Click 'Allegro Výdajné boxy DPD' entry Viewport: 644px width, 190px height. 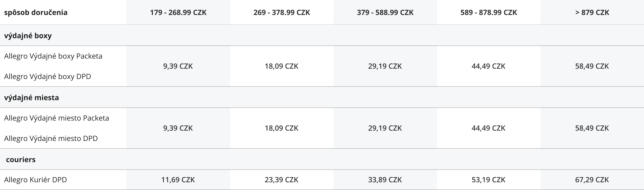[x=47, y=76]
